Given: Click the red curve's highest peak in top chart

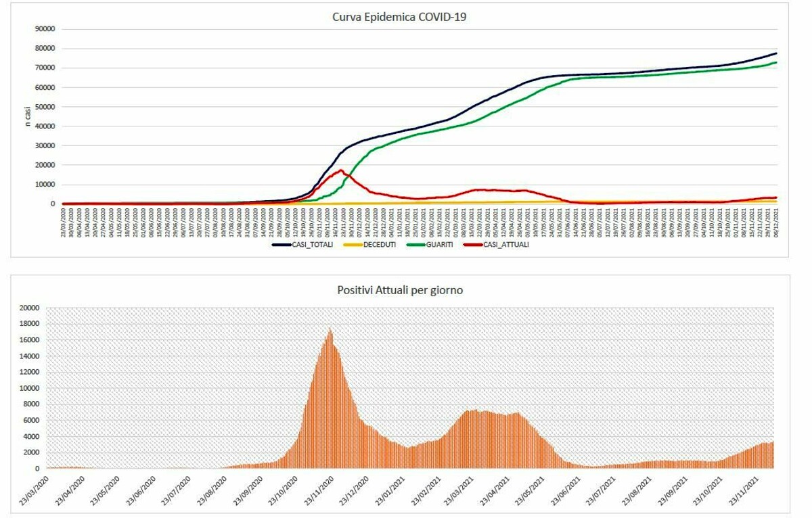Looking at the screenshot, I should point(341,170).
